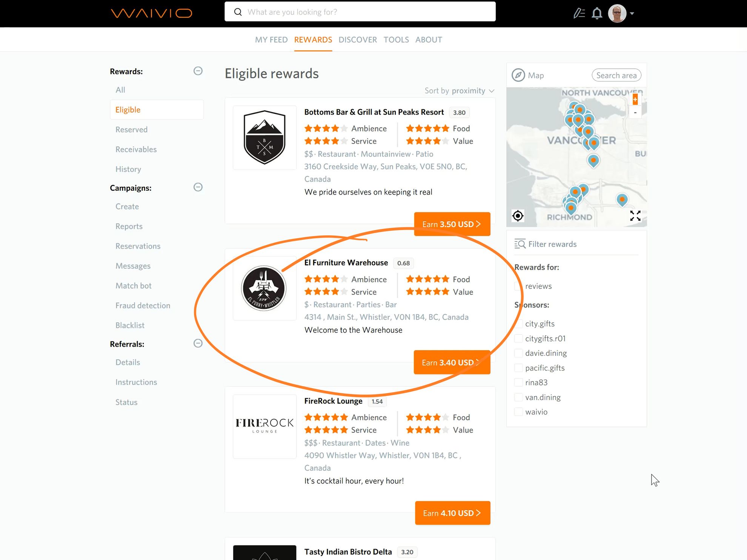Click the Map compass icon
The height and width of the screenshot is (560, 747).
tap(518, 75)
